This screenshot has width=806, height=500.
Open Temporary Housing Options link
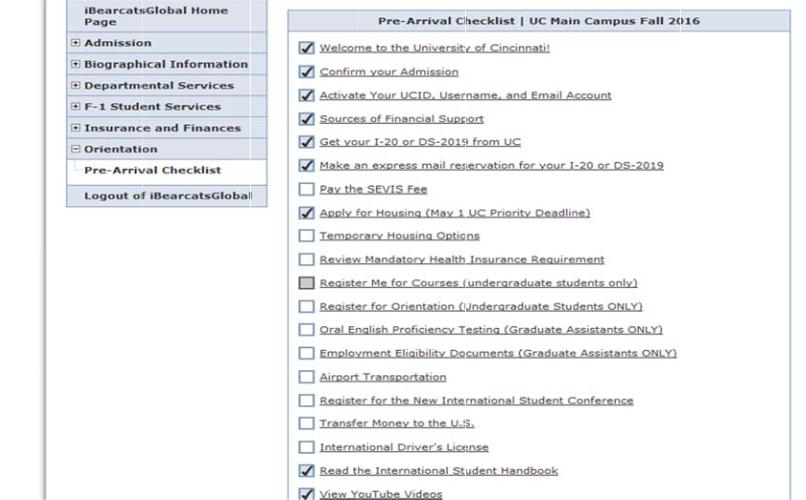pos(399,236)
